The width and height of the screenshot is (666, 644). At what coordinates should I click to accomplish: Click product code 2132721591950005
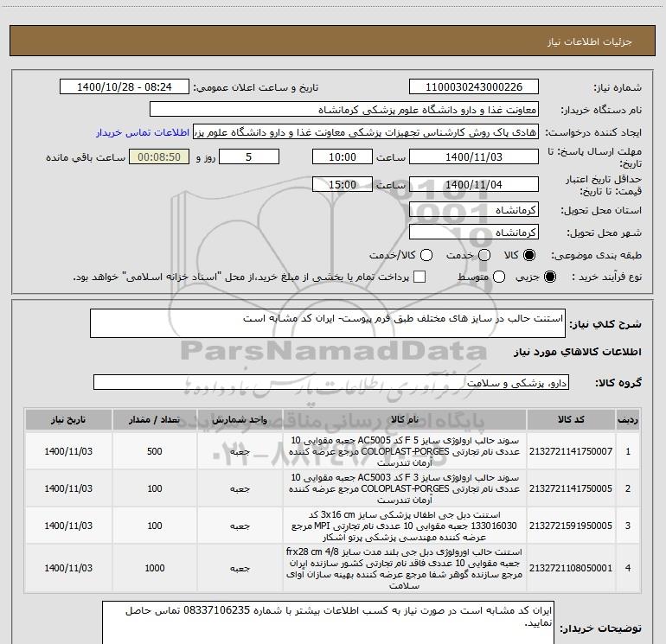(571, 526)
